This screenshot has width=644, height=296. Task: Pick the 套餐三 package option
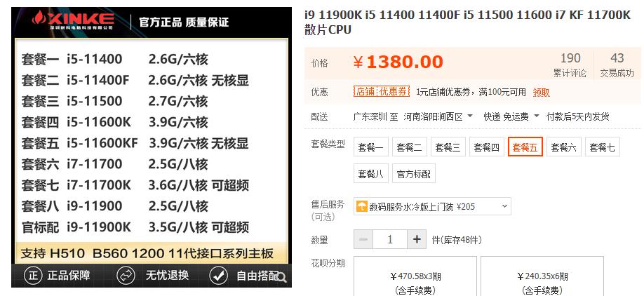[448, 147]
